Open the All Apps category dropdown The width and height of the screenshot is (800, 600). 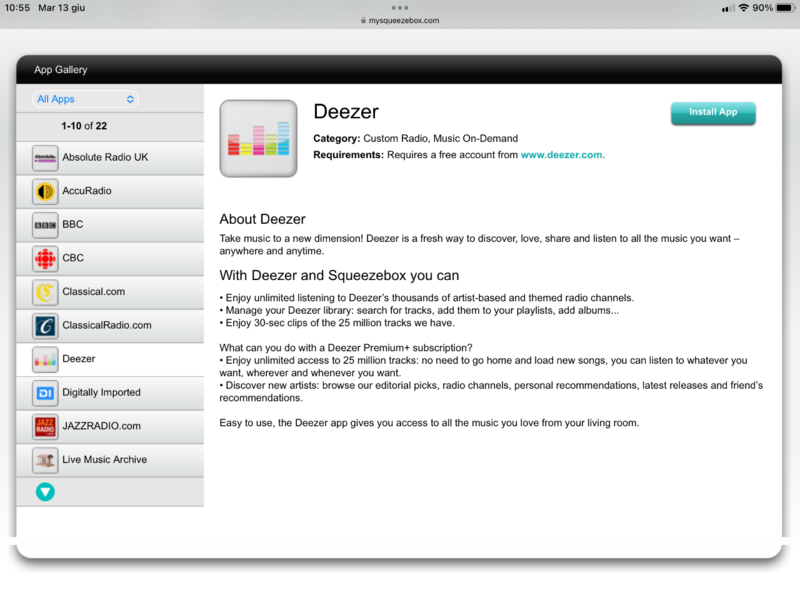click(85, 99)
